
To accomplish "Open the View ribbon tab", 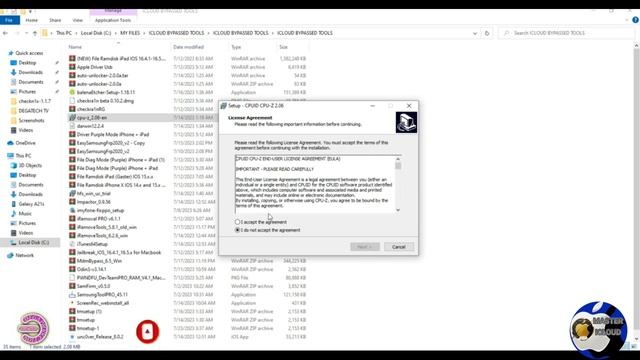I will coord(78,20).
